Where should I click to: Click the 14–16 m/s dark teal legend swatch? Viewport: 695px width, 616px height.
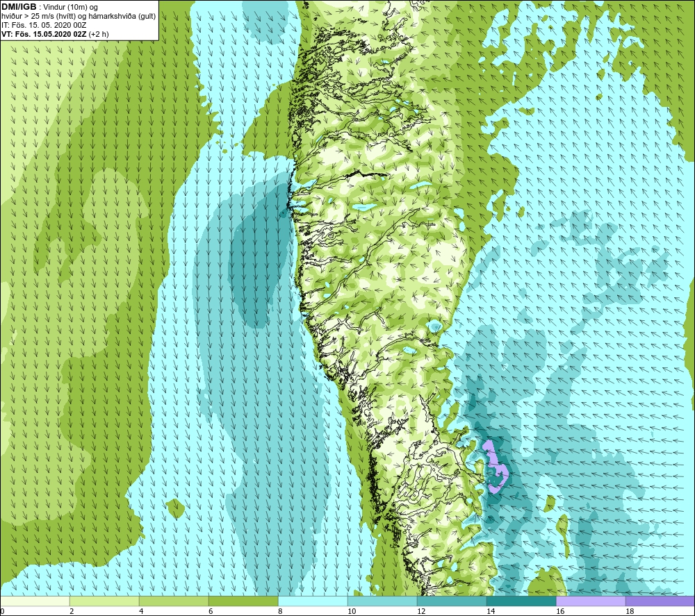521,601
